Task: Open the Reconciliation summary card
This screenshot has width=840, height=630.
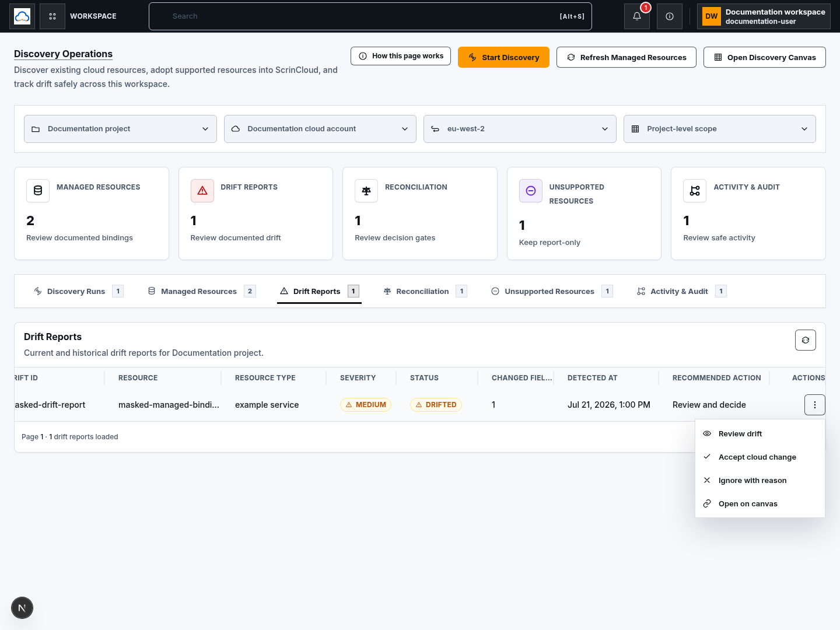Action: click(x=420, y=213)
